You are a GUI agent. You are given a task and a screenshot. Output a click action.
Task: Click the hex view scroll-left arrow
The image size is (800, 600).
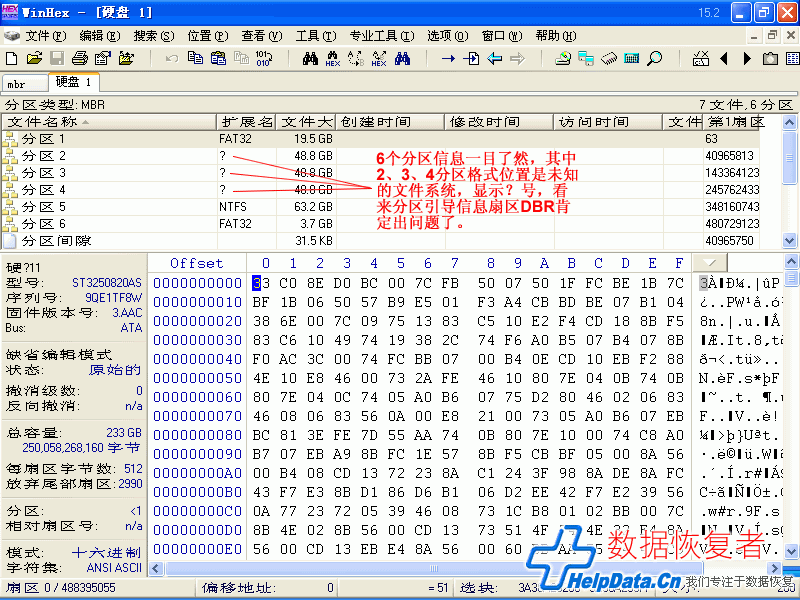coord(155,568)
